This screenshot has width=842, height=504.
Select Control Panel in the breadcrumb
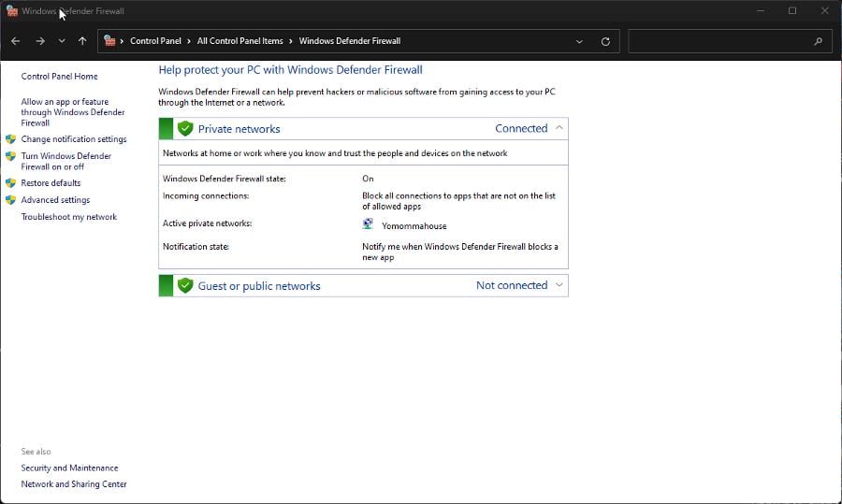(155, 41)
